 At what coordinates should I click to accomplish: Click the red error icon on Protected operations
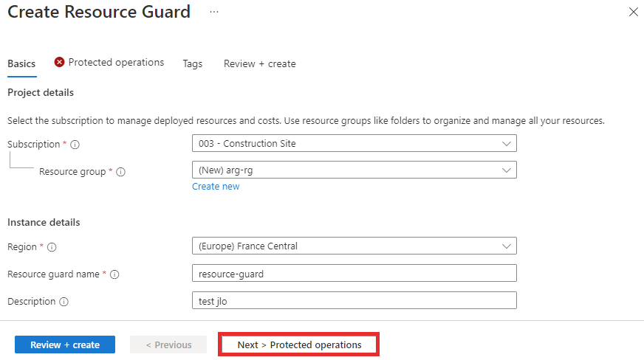coord(59,62)
